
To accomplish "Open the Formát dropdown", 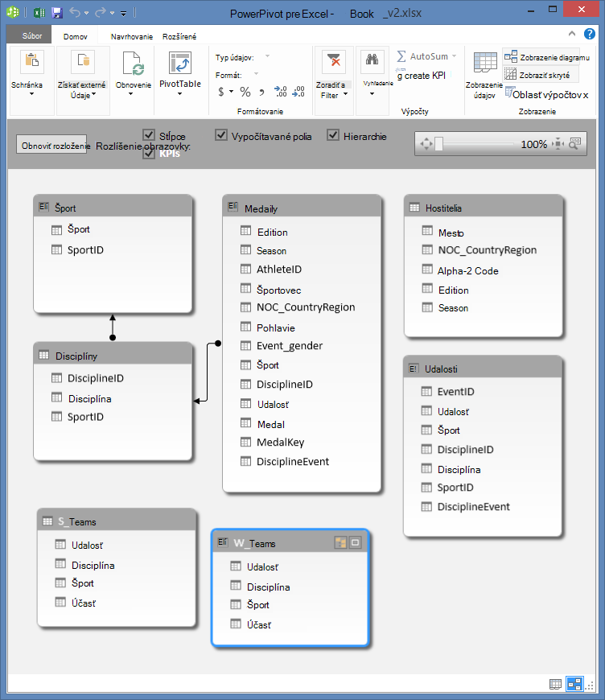I will tap(257, 74).
